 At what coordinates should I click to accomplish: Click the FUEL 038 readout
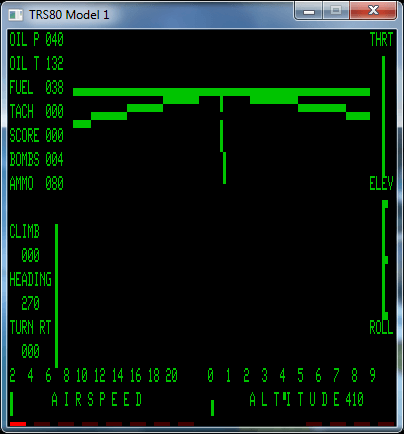[36, 88]
